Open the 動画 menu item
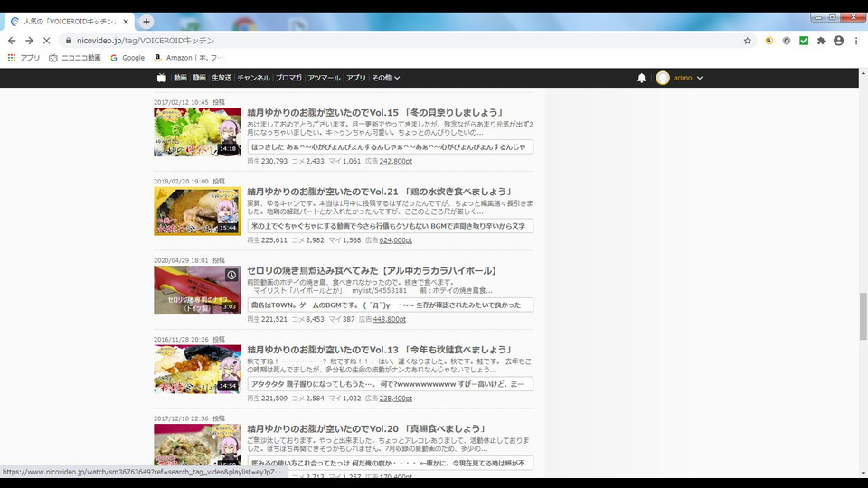The height and width of the screenshot is (488, 868). pyautogui.click(x=181, y=78)
